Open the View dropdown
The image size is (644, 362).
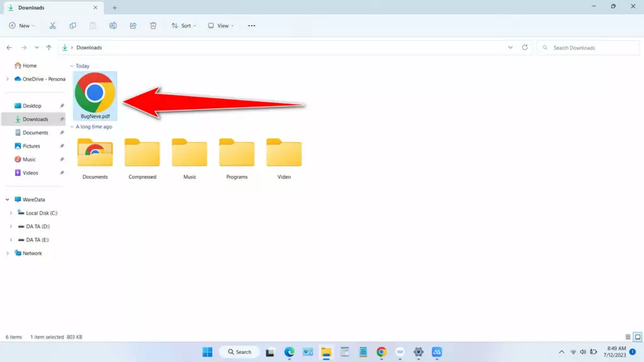click(x=221, y=25)
